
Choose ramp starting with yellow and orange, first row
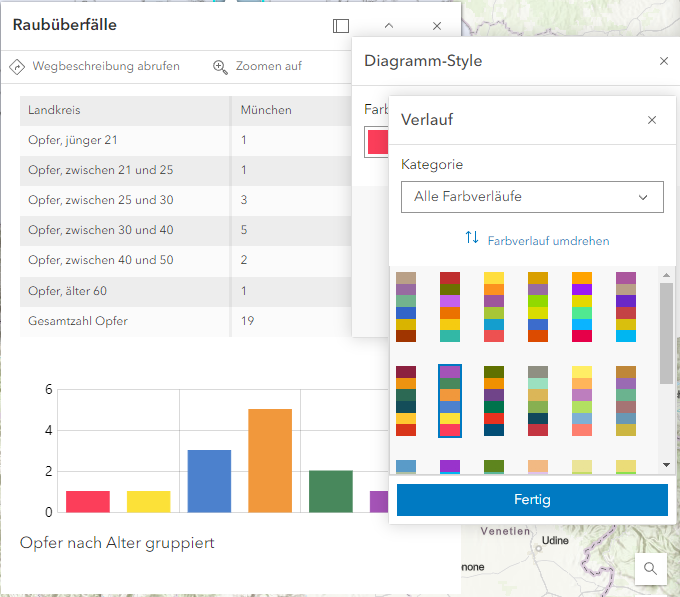pyautogui.click(x=494, y=307)
